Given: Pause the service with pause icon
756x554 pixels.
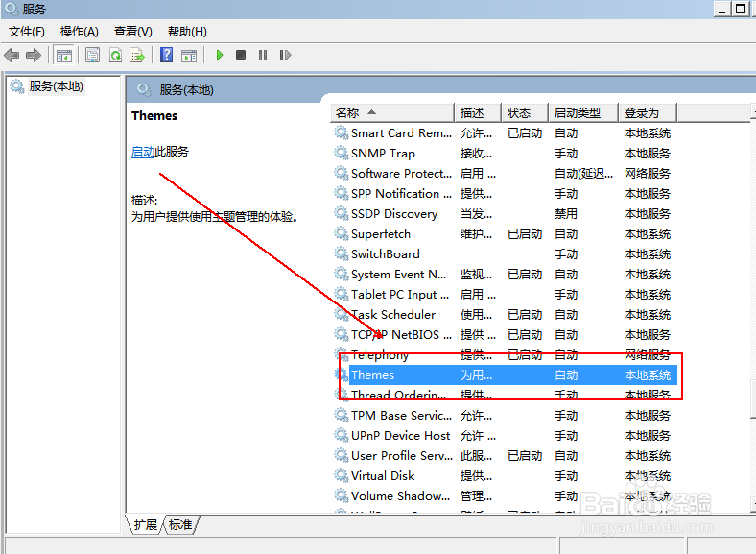Looking at the screenshot, I should (263, 55).
